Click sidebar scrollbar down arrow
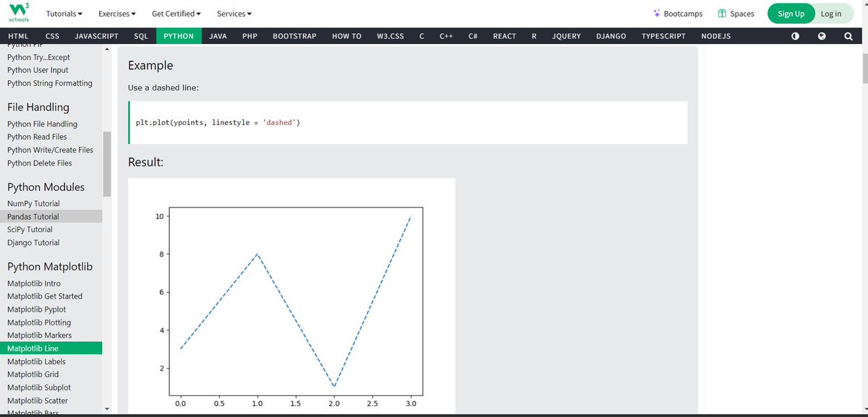 [x=107, y=409]
